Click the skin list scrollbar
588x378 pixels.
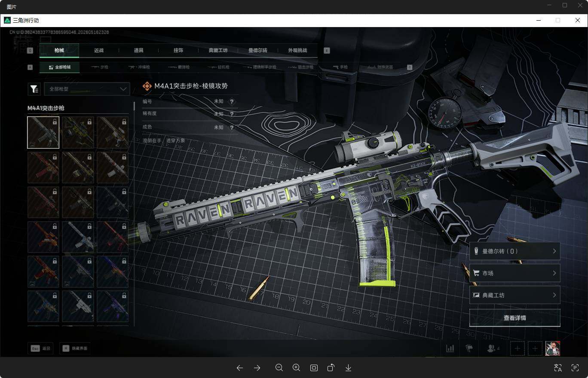tap(133, 106)
